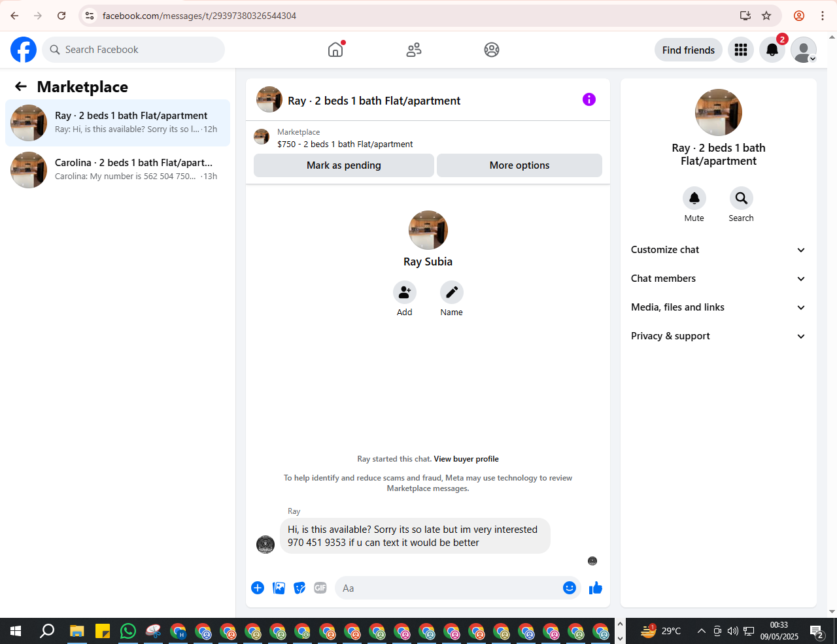837x644 pixels.
Task: Open the Facebook menu grid icon
Action: (x=741, y=50)
